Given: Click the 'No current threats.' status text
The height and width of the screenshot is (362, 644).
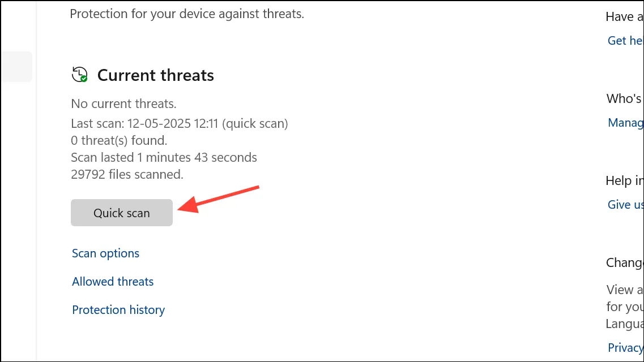Looking at the screenshot, I should [x=123, y=104].
